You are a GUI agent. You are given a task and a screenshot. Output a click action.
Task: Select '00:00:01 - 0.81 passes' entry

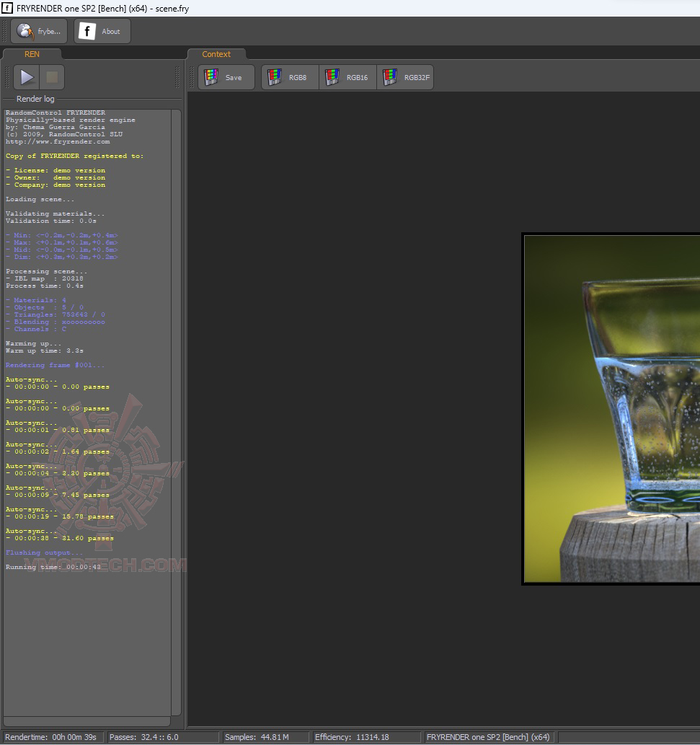[58, 430]
